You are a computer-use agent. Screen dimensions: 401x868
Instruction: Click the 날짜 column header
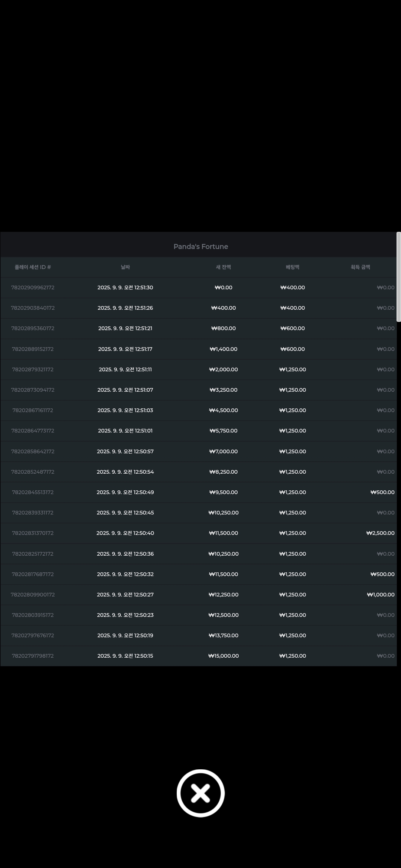tap(125, 267)
